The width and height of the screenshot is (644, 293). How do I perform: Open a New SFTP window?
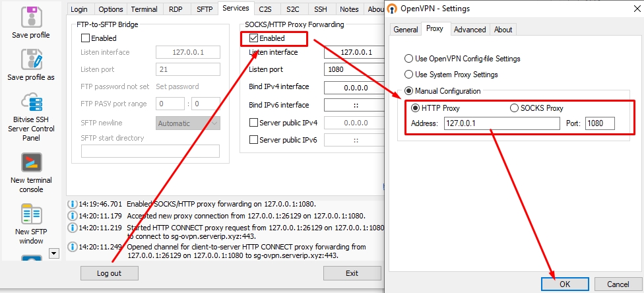(x=32, y=214)
